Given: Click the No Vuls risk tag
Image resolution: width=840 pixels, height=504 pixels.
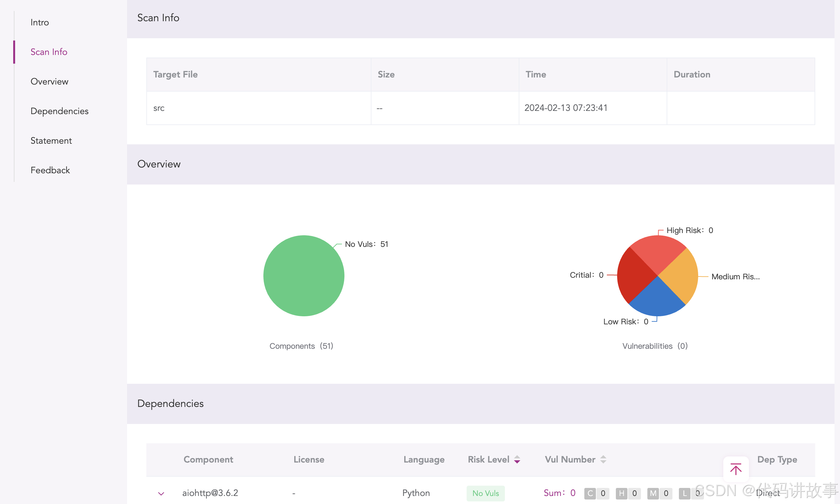Looking at the screenshot, I should coord(485,493).
